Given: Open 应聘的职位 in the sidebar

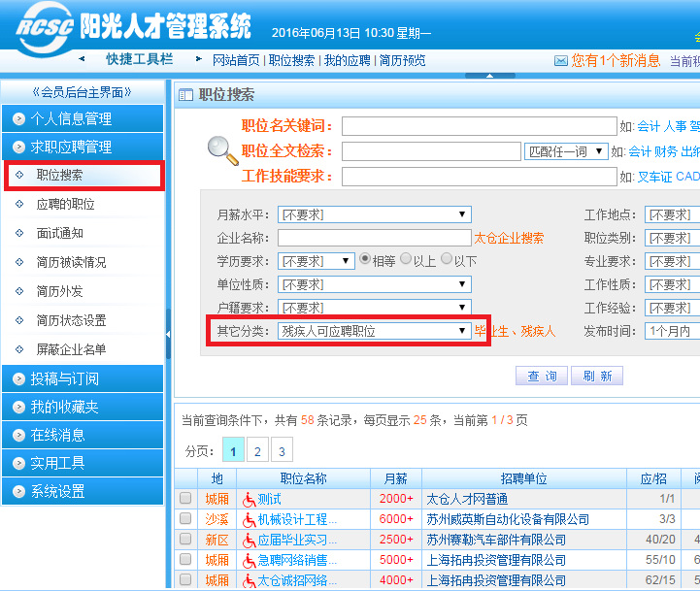Looking at the screenshot, I should tap(65, 205).
